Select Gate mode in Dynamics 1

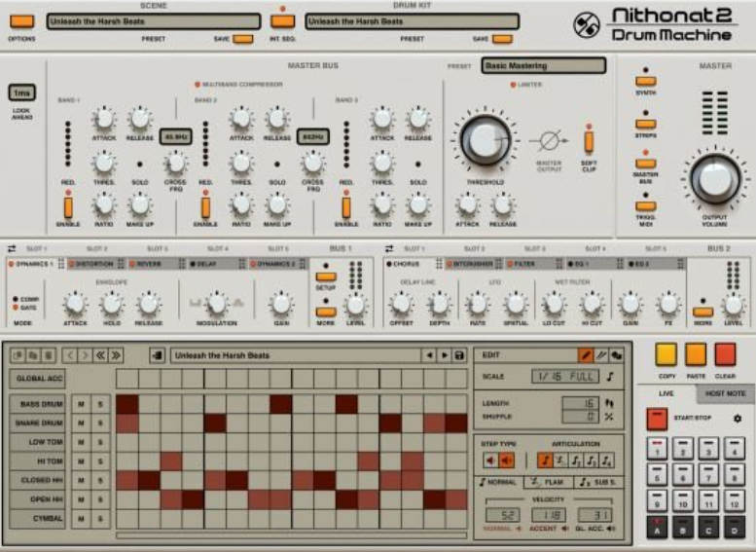tap(24, 308)
